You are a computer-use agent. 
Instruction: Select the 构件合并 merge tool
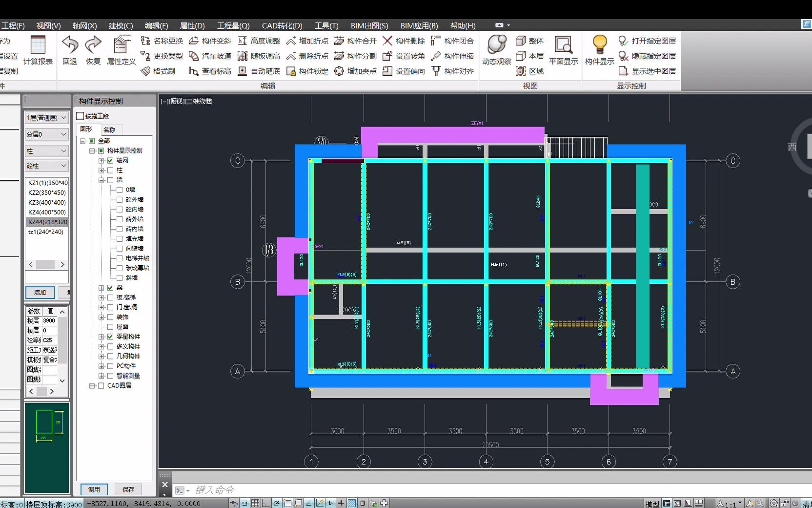tap(356, 41)
